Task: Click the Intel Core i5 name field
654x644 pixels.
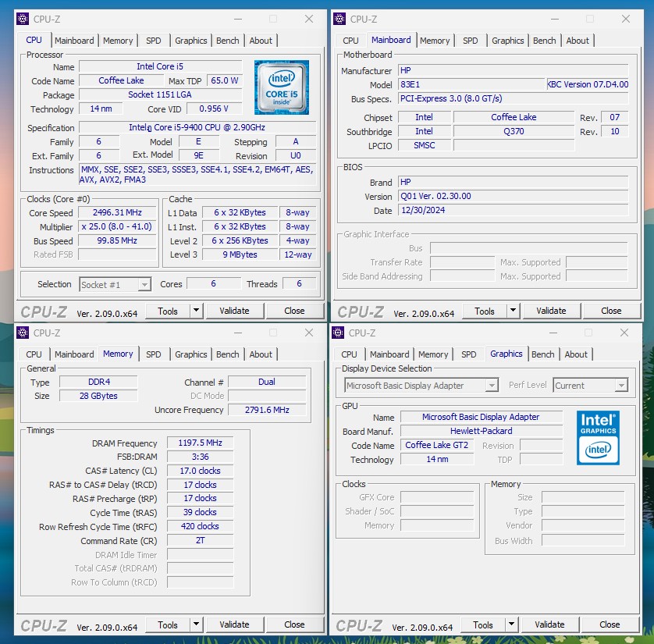Action: click(161, 66)
